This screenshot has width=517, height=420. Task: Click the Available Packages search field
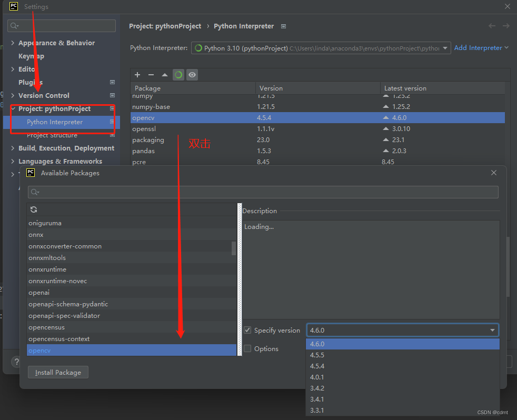[263, 192]
